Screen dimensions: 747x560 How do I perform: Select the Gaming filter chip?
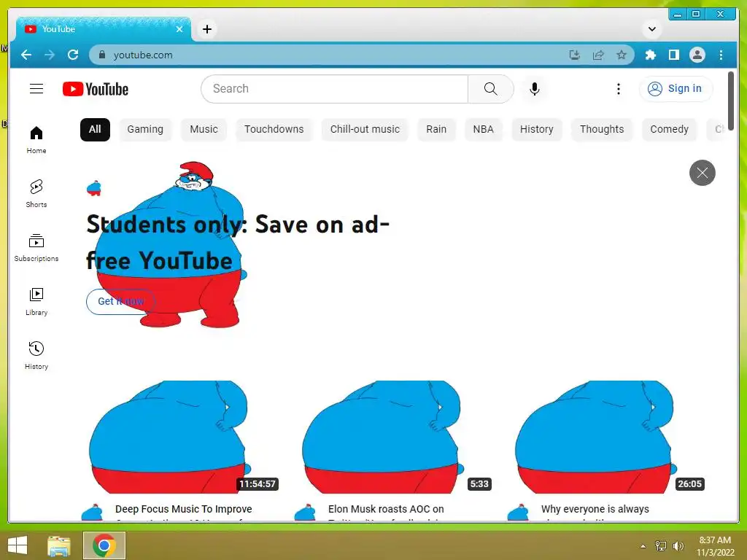coord(145,130)
